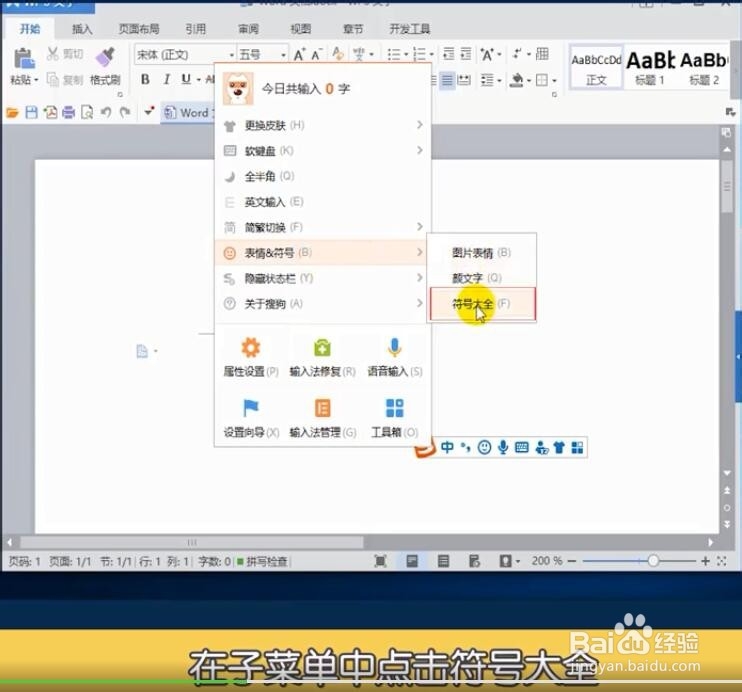Image resolution: width=742 pixels, height=692 pixels.
Task: Click the shading paint bucket icon
Action: (516, 80)
